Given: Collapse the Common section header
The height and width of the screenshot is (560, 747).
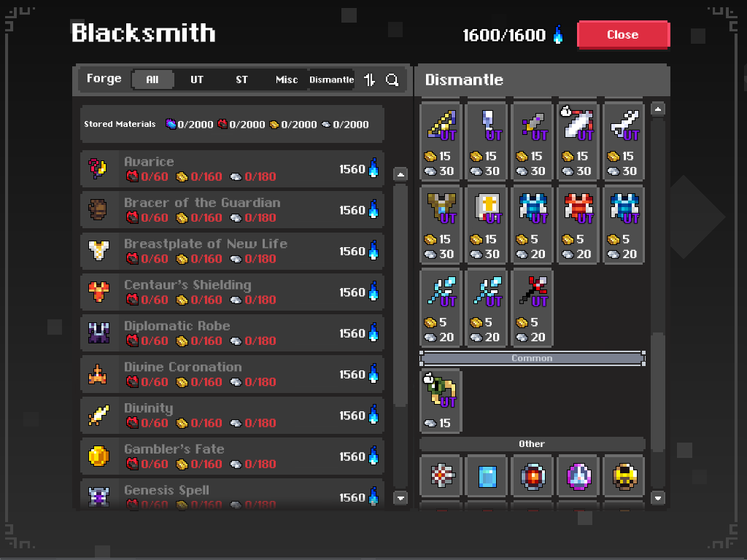Looking at the screenshot, I should [x=532, y=358].
